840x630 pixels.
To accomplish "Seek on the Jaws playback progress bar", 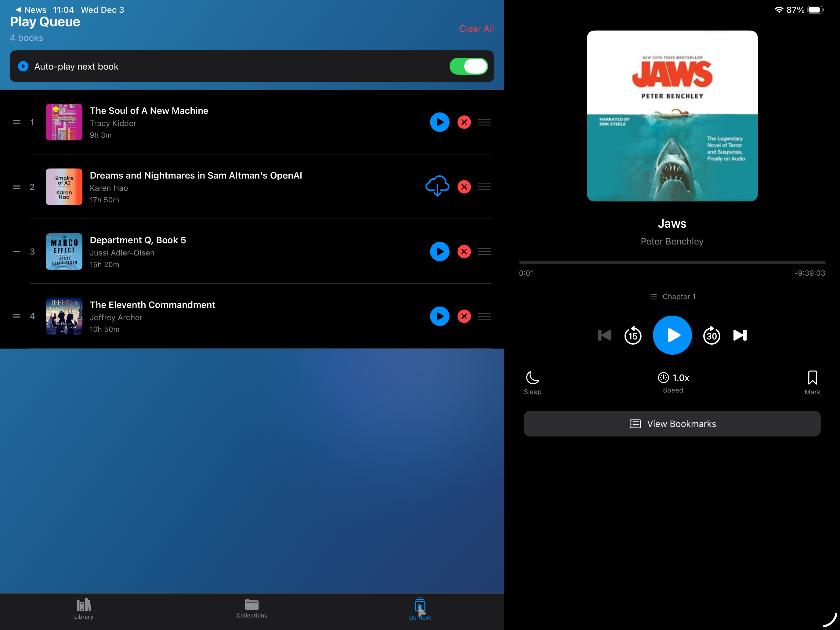I will coord(672,262).
